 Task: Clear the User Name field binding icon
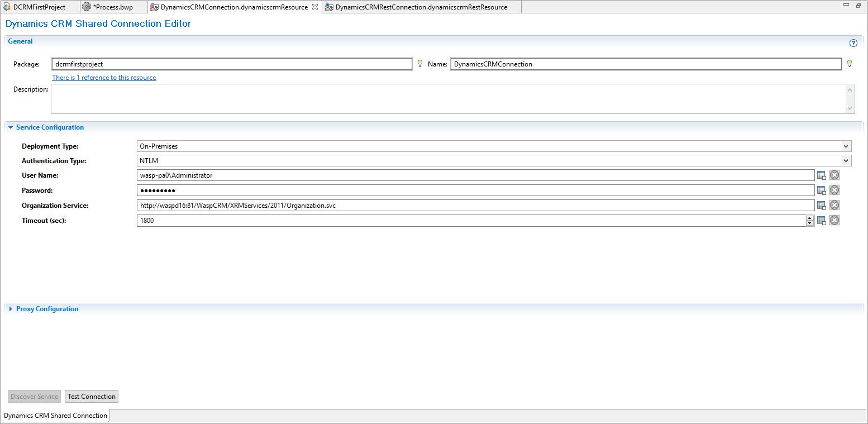pyautogui.click(x=834, y=175)
